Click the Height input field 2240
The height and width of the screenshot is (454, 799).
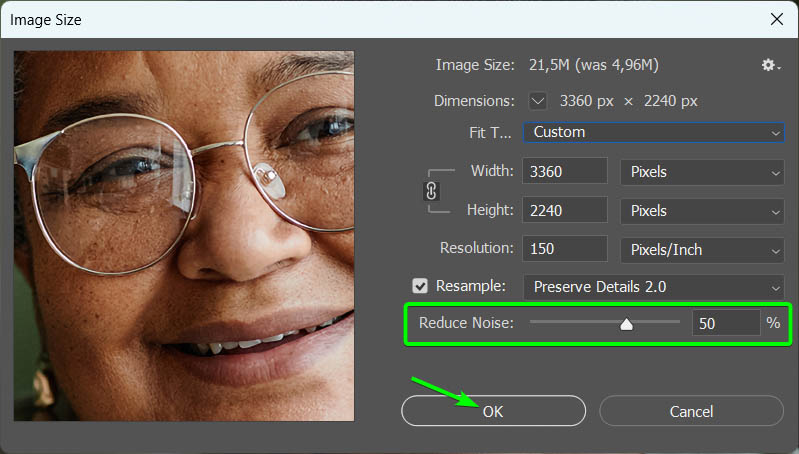coord(565,210)
